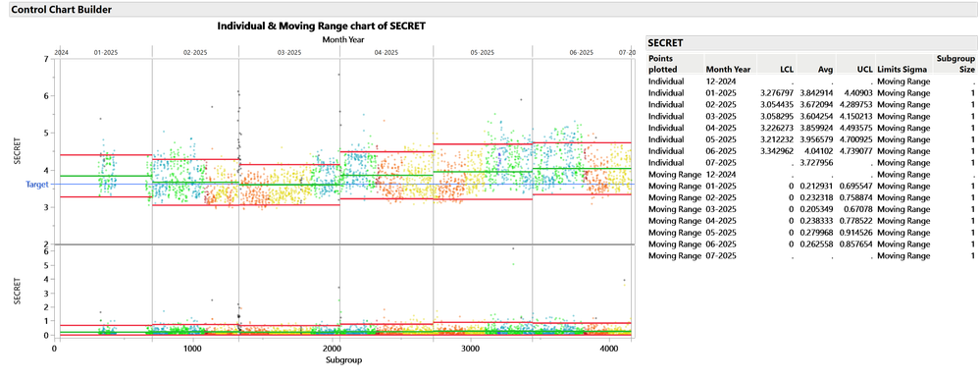This screenshot has height=379, width=980.
Task: Click the 1000 tick on the Subgroup axis
Action: pyautogui.click(x=191, y=349)
